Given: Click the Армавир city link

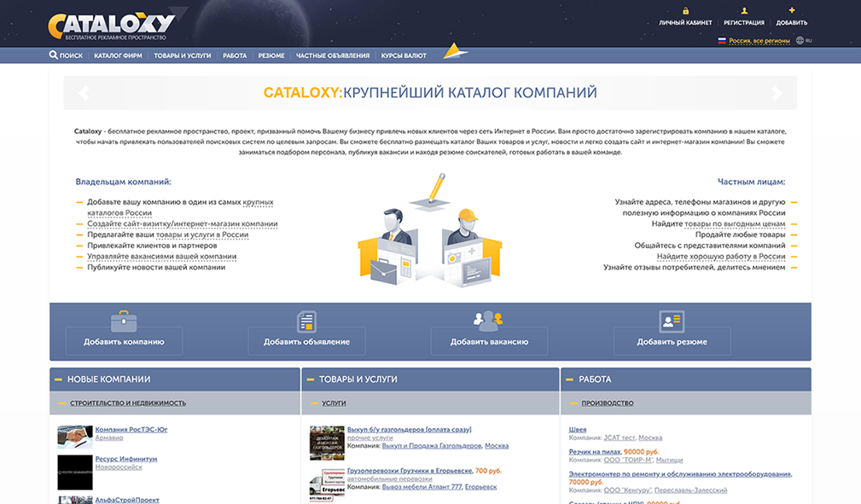Looking at the screenshot, I should [x=109, y=437].
